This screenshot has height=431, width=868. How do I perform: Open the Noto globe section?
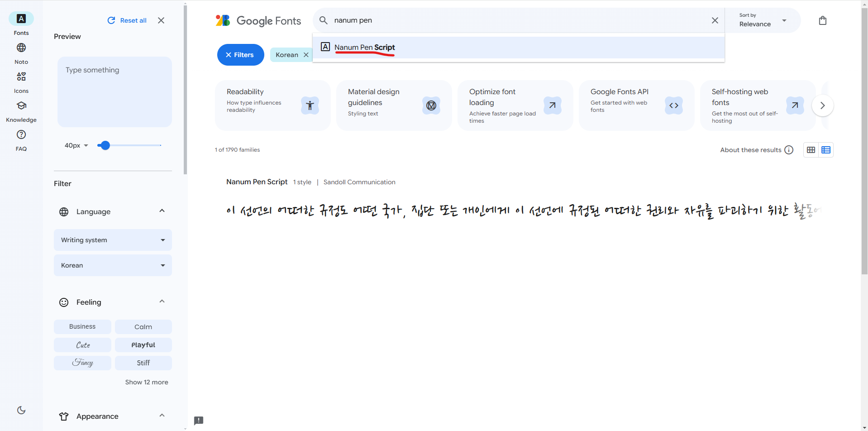click(21, 53)
